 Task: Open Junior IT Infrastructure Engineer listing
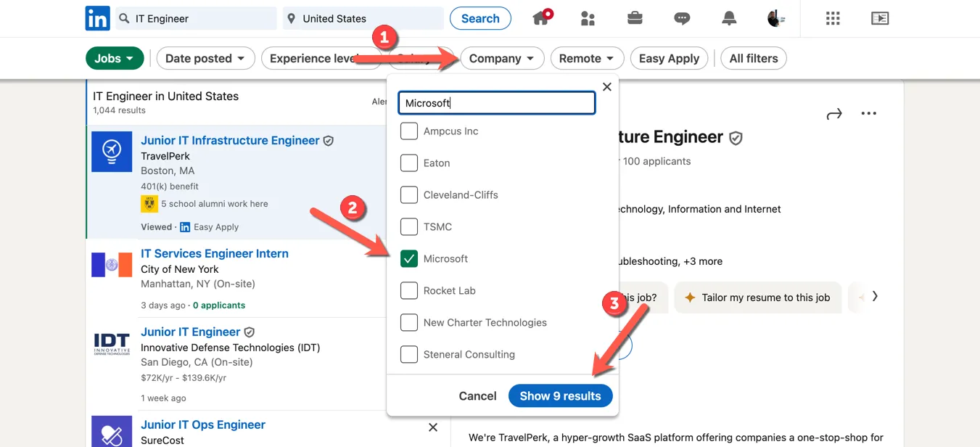pyautogui.click(x=230, y=140)
